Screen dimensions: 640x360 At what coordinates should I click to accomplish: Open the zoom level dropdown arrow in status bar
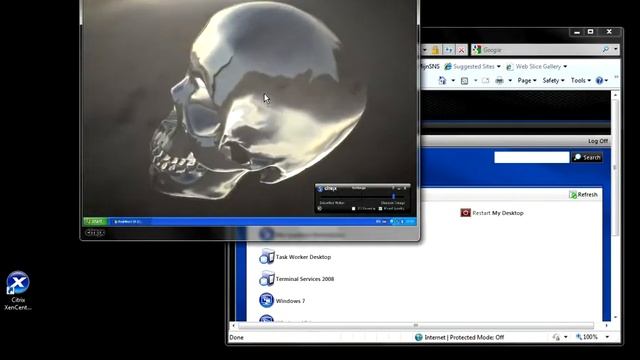(607, 337)
